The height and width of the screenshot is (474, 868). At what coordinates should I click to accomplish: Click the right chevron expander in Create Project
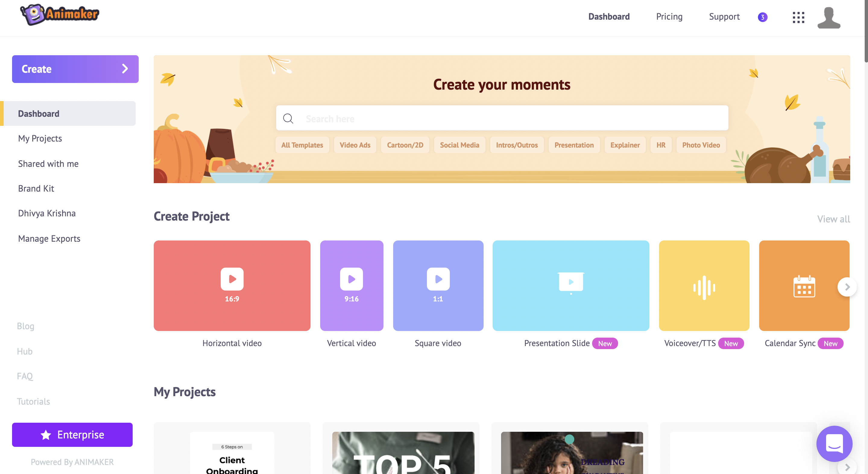point(847,287)
